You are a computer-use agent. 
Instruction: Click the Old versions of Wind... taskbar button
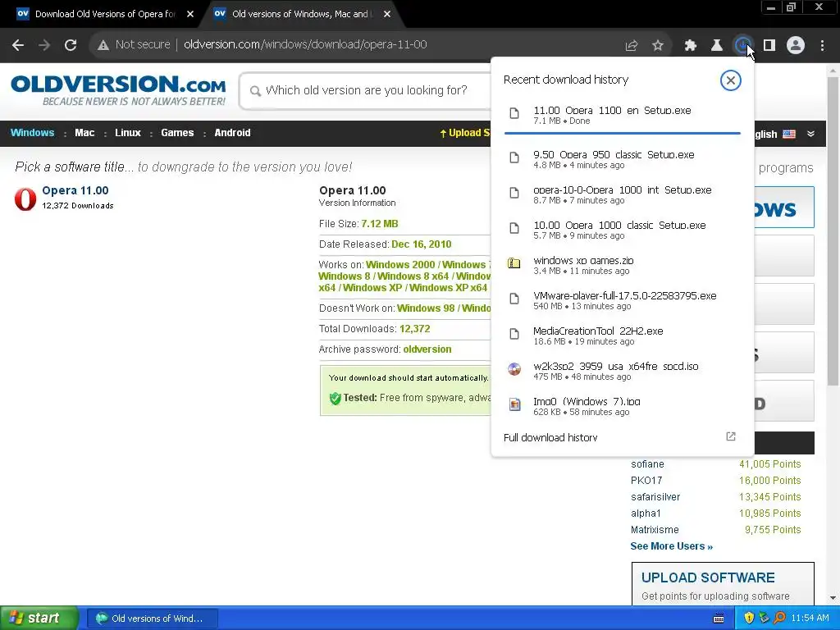click(x=152, y=619)
